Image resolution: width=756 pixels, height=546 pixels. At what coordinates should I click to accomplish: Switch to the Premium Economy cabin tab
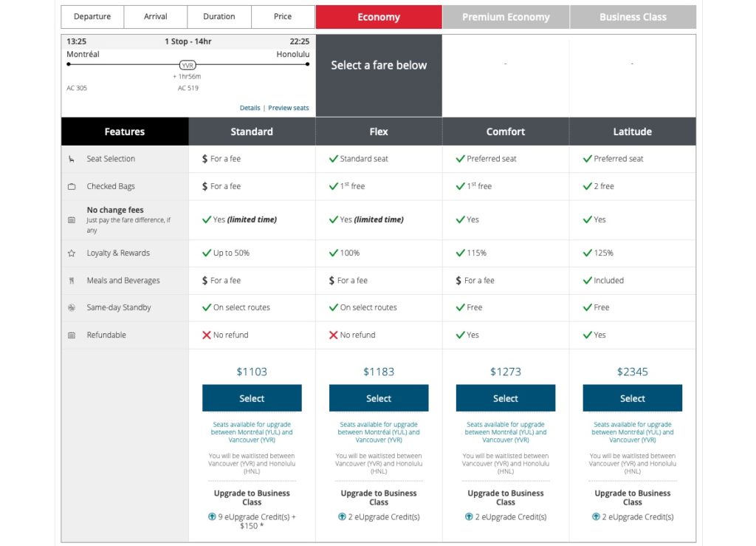pos(506,17)
